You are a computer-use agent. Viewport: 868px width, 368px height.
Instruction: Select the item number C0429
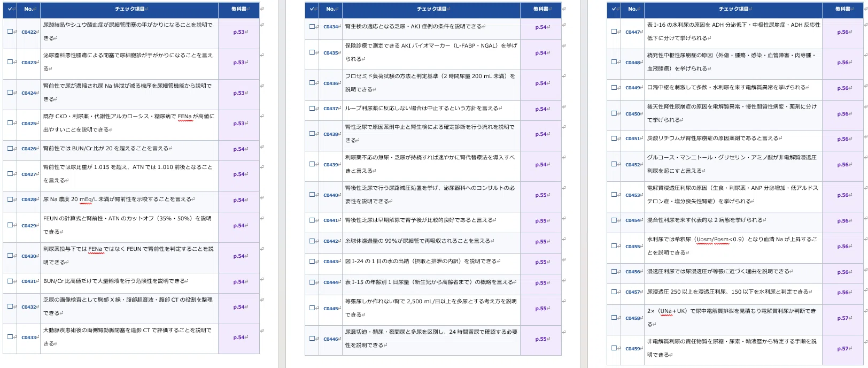[x=28, y=226]
